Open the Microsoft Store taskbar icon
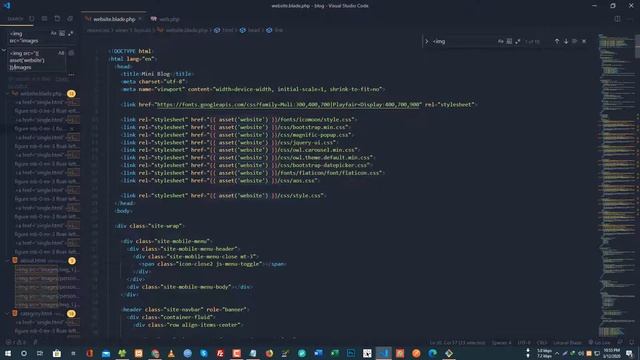 coord(57,353)
